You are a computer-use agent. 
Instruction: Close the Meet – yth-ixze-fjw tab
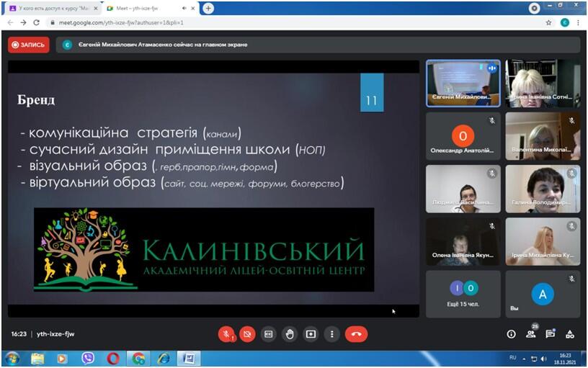[193, 8]
